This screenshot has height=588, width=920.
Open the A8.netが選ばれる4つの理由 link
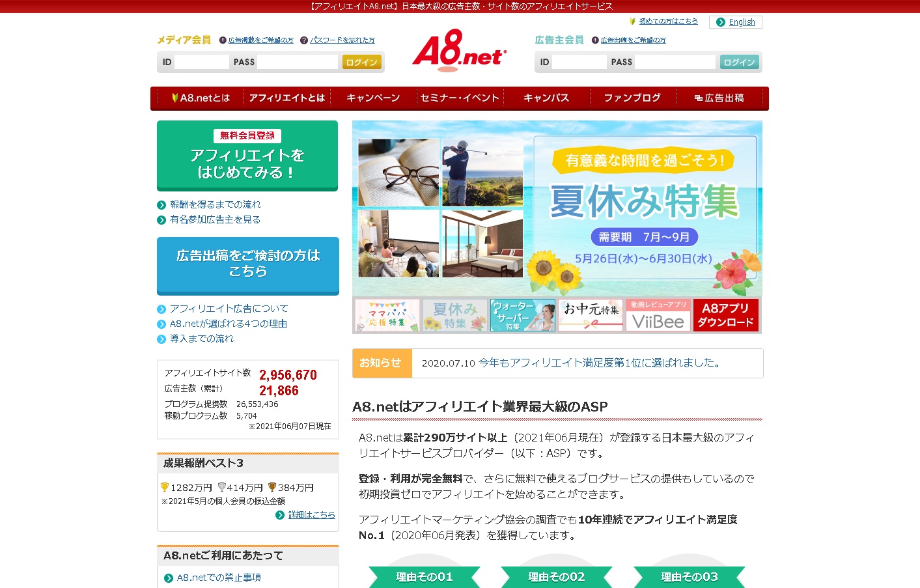tap(229, 324)
